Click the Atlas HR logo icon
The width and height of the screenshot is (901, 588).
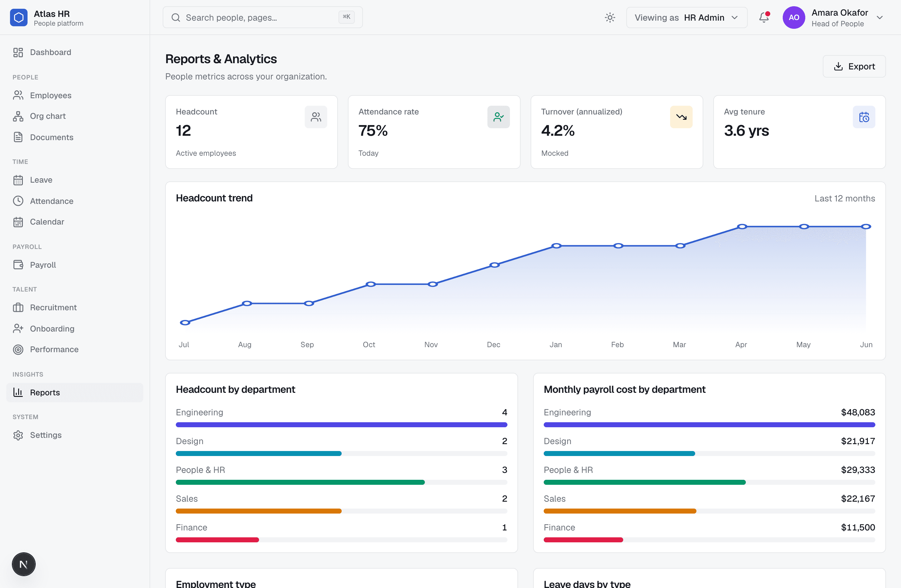pos(18,18)
